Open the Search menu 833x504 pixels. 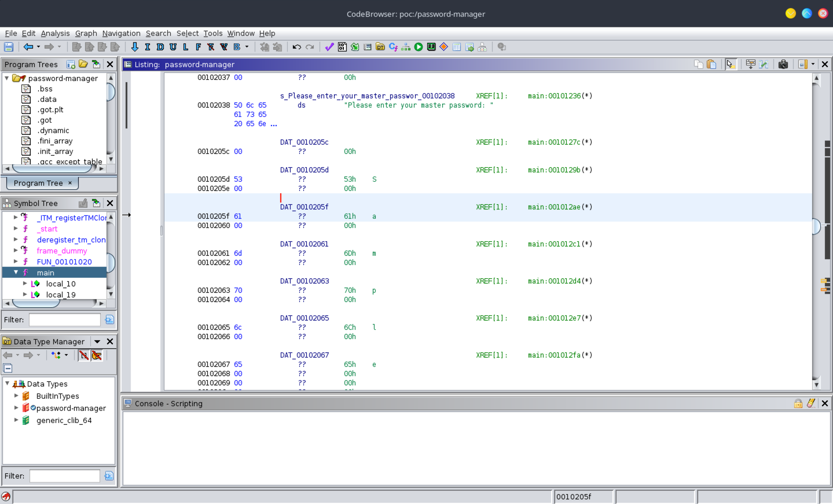click(x=158, y=33)
